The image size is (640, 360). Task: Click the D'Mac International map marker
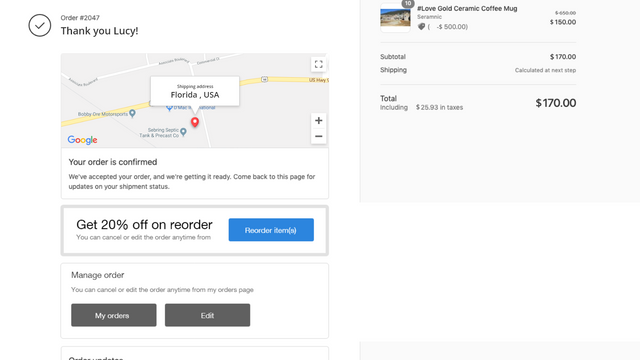(x=169, y=108)
